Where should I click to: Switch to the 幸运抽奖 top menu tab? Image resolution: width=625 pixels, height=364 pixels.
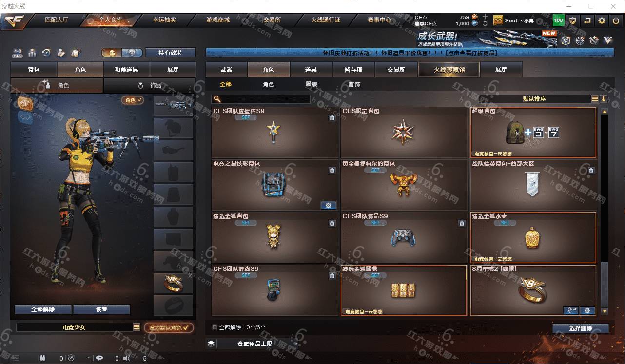(164, 20)
